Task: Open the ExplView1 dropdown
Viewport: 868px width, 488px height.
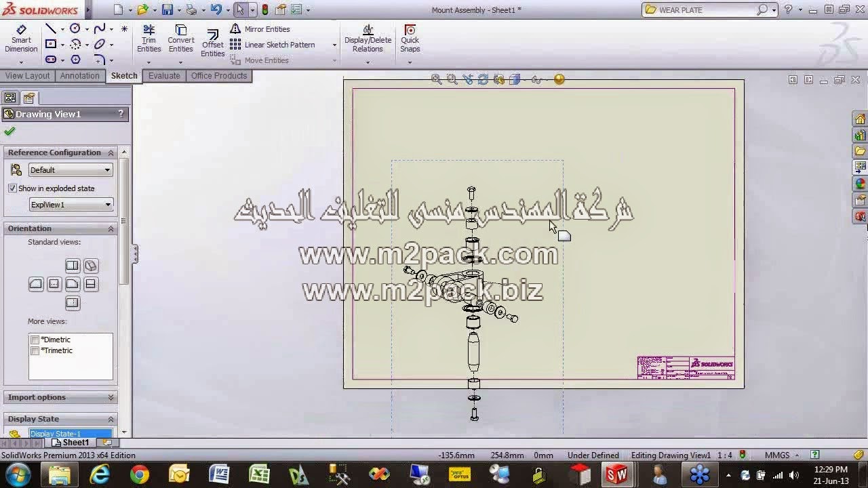Action: (71, 205)
